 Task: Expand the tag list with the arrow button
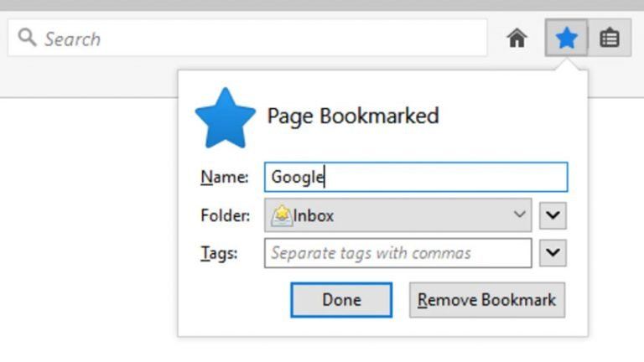(552, 253)
